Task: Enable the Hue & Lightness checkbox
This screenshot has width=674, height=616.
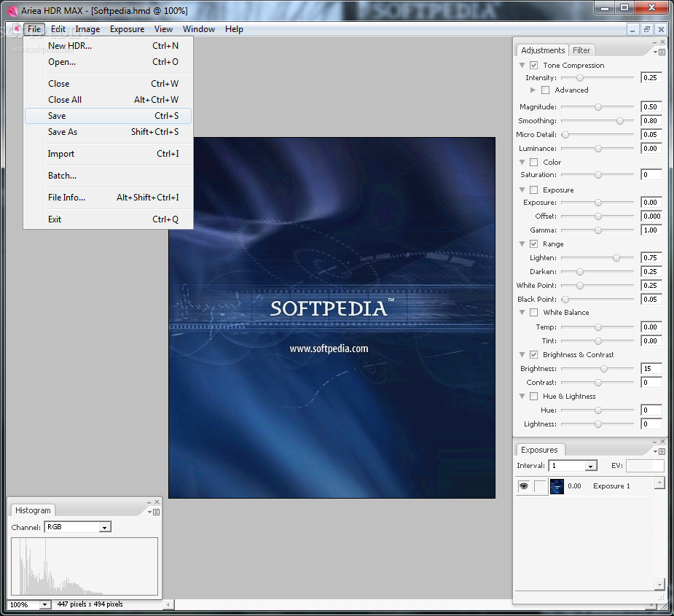Action: pos(533,396)
